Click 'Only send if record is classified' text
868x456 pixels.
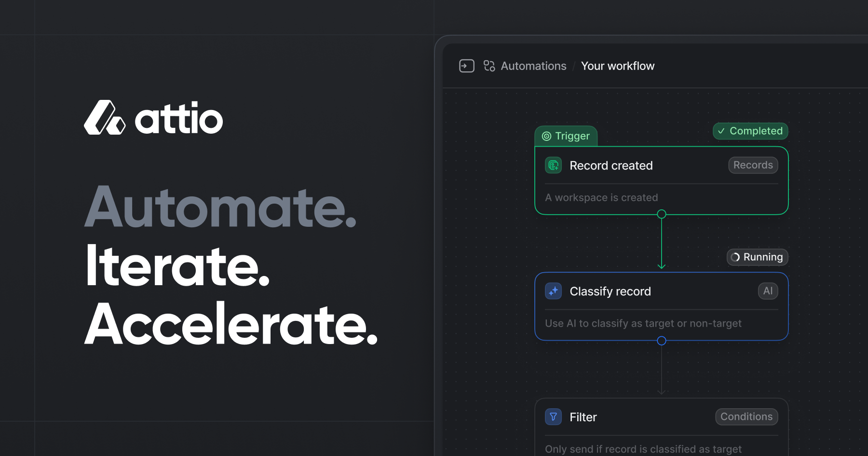(x=643, y=449)
